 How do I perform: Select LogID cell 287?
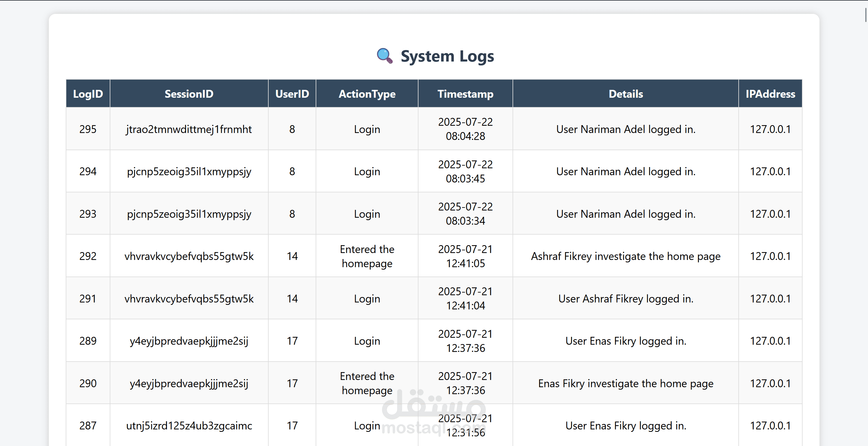(88, 425)
